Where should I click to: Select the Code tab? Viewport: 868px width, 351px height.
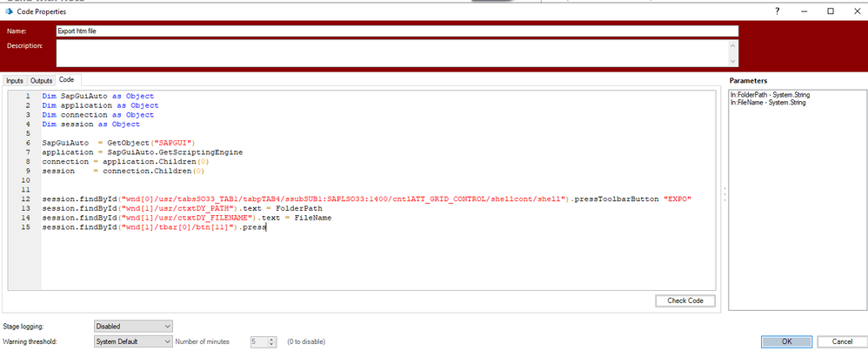click(x=67, y=80)
